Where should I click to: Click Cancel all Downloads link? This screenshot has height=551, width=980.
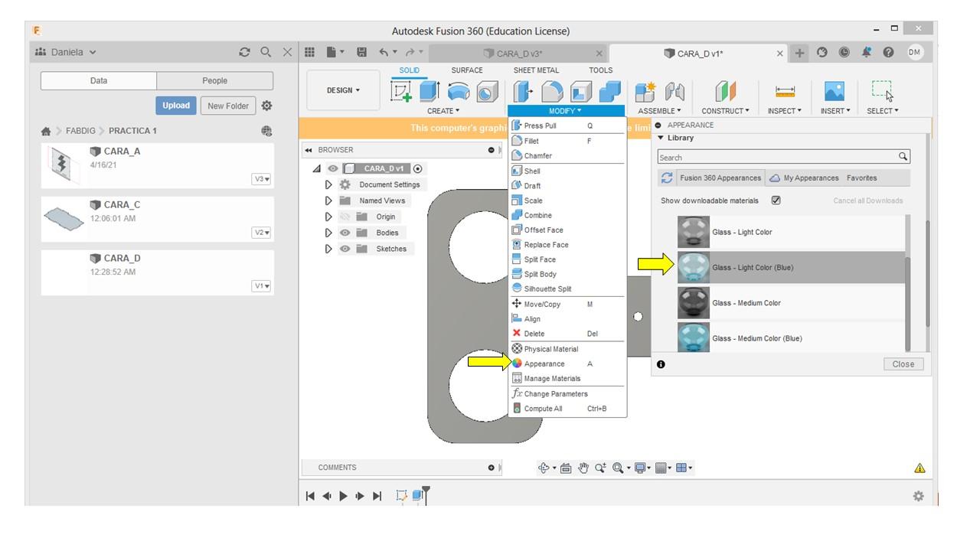tap(868, 201)
